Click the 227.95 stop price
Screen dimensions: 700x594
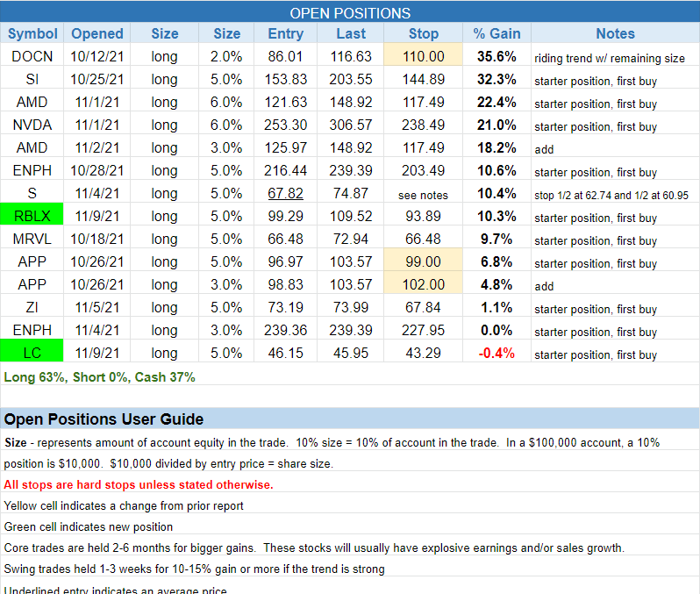(x=423, y=330)
